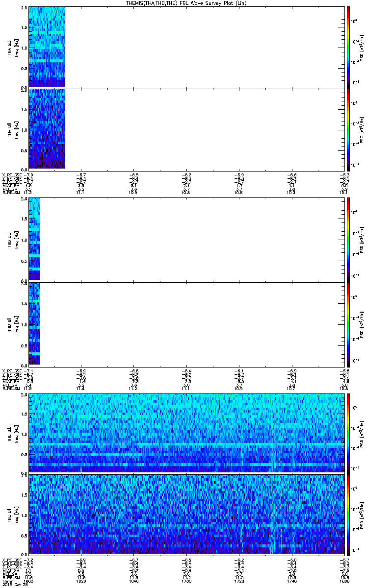Click PSD [nT²/Hz] label beside THA BL color bar
Image resolution: width=368 pixels, height=588 pixels.
[x=362, y=47]
